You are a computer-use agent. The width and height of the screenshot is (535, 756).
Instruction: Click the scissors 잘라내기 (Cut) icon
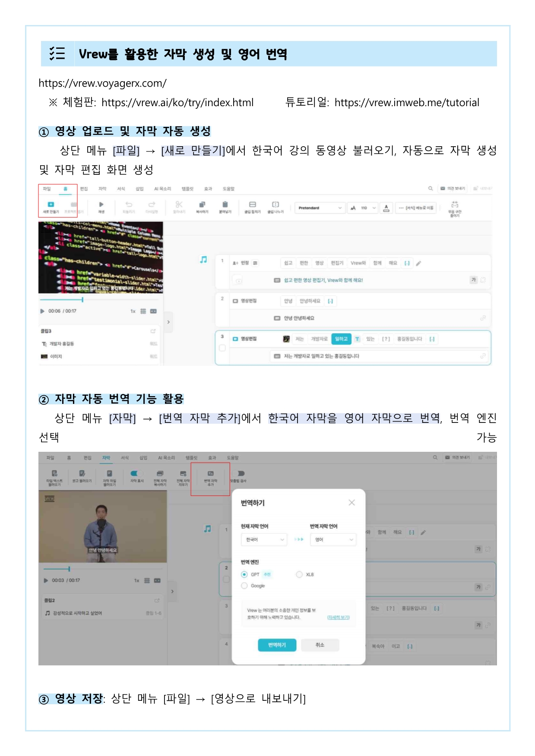[179, 205]
